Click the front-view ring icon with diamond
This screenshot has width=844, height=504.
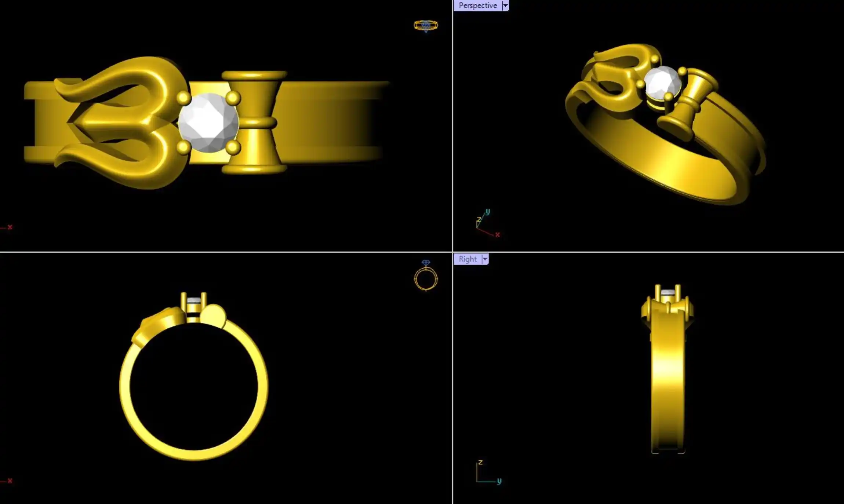coord(426,276)
